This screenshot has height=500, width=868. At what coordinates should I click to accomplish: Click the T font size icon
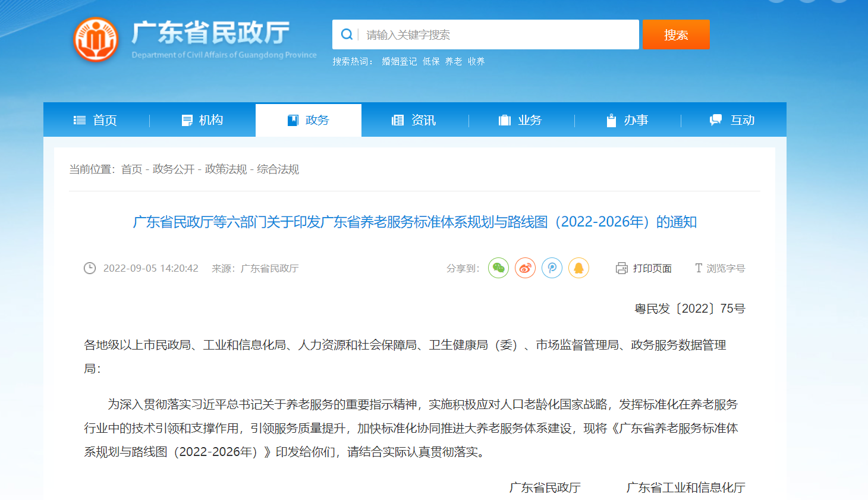point(699,268)
